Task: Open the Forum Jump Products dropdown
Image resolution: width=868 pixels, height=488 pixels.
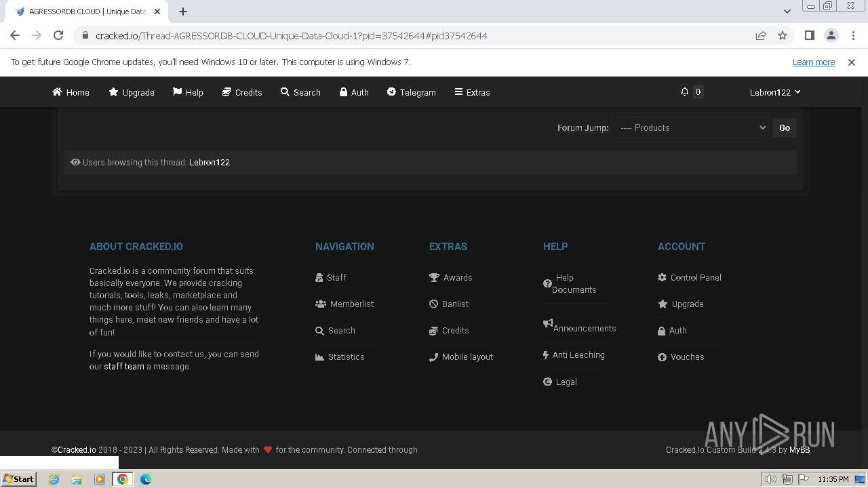Action: [x=690, y=127]
